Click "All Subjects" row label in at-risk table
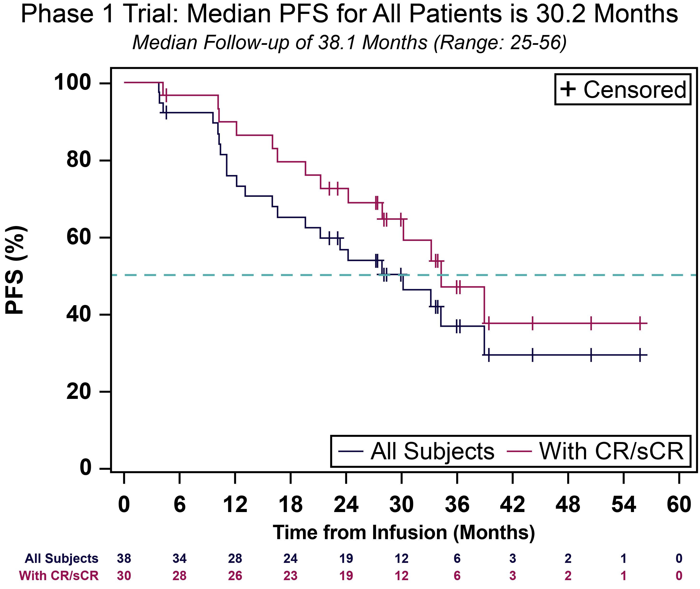 coord(62,558)
